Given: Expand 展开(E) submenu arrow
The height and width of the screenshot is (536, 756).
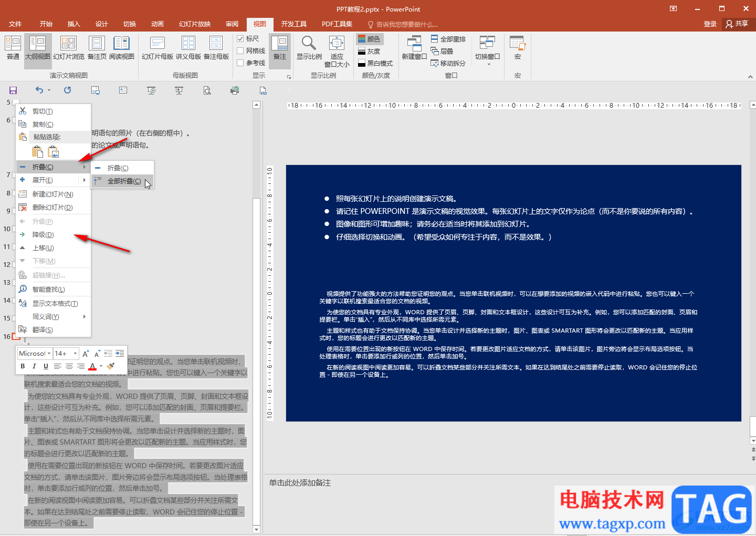Looking at the screenshot, I should click(84, 180).
